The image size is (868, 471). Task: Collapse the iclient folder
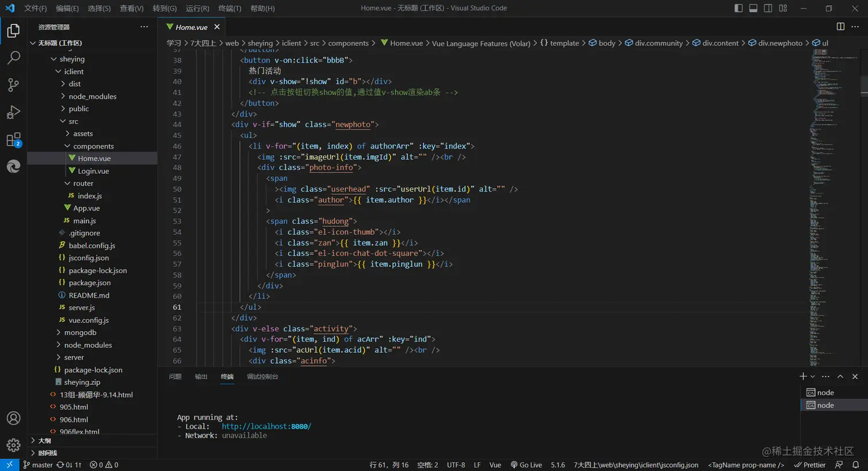(x=73, y=72)
